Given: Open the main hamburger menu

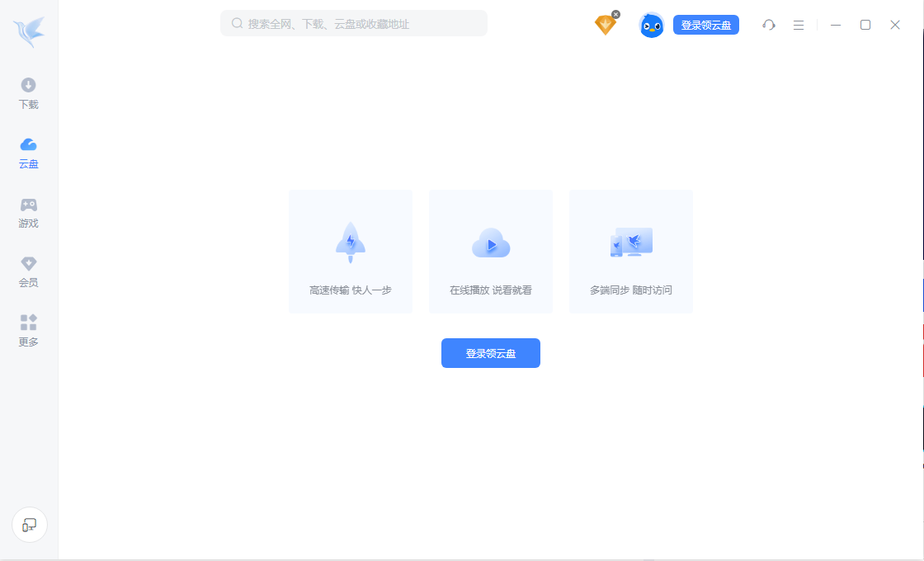Looking at the screenshot, I should pos(799,25).
